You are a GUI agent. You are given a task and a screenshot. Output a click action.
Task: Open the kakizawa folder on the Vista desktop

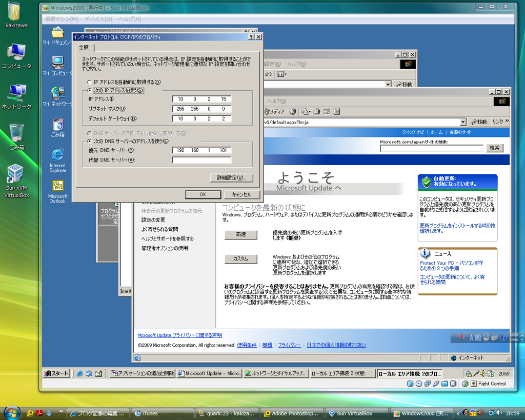point(15,15)
